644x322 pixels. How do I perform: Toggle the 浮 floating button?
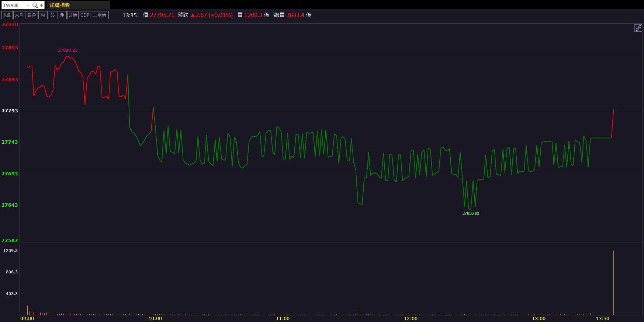tap(62, 15)
